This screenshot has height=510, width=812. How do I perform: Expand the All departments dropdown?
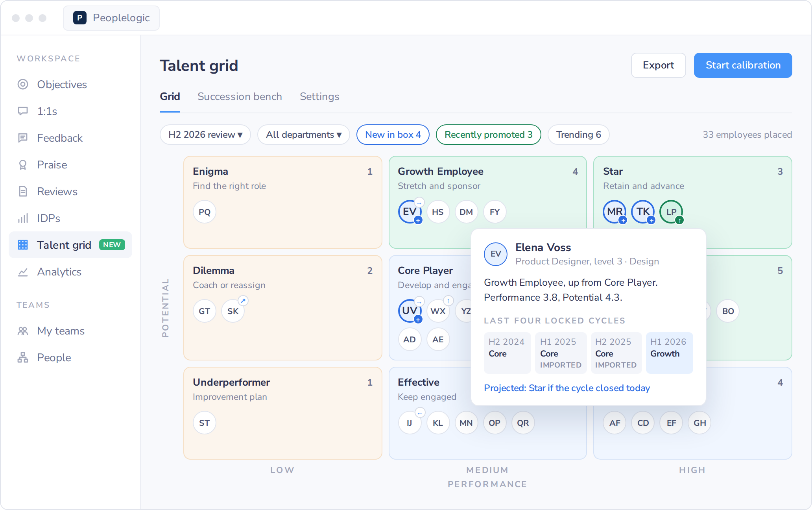[x=303, y=135]
